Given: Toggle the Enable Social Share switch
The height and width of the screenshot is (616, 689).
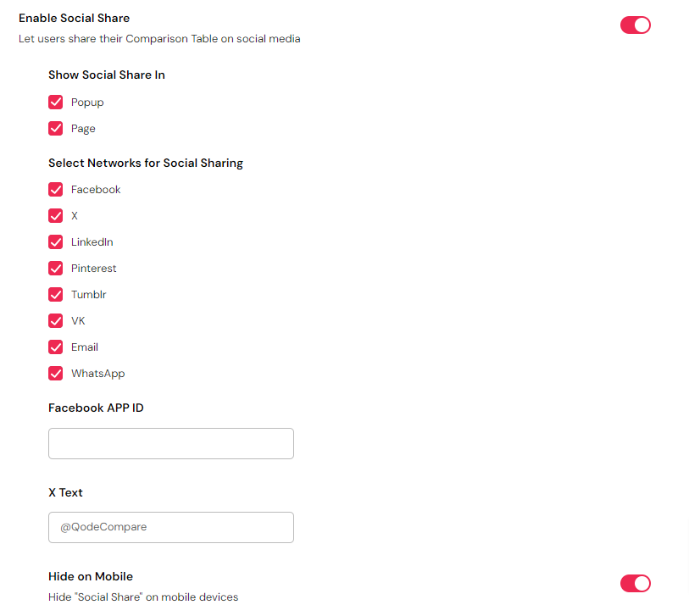Looking at the screenshot, I should (635, 25).
